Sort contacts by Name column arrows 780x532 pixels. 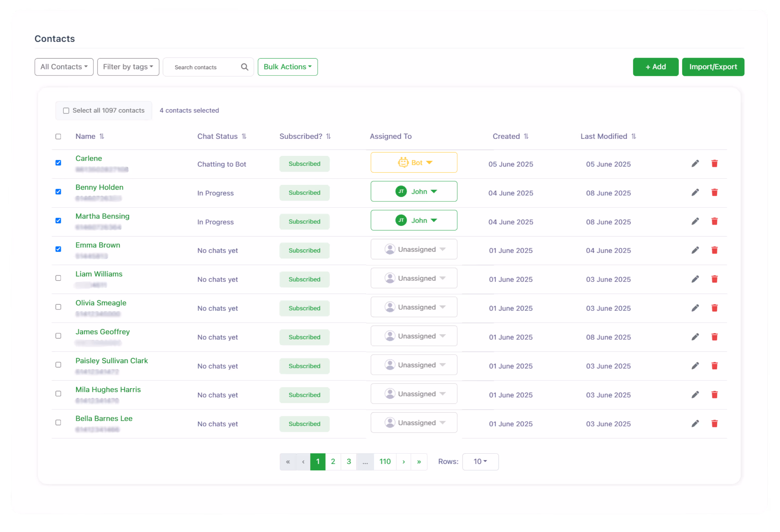pyautogui.click(x=102, y=136)
